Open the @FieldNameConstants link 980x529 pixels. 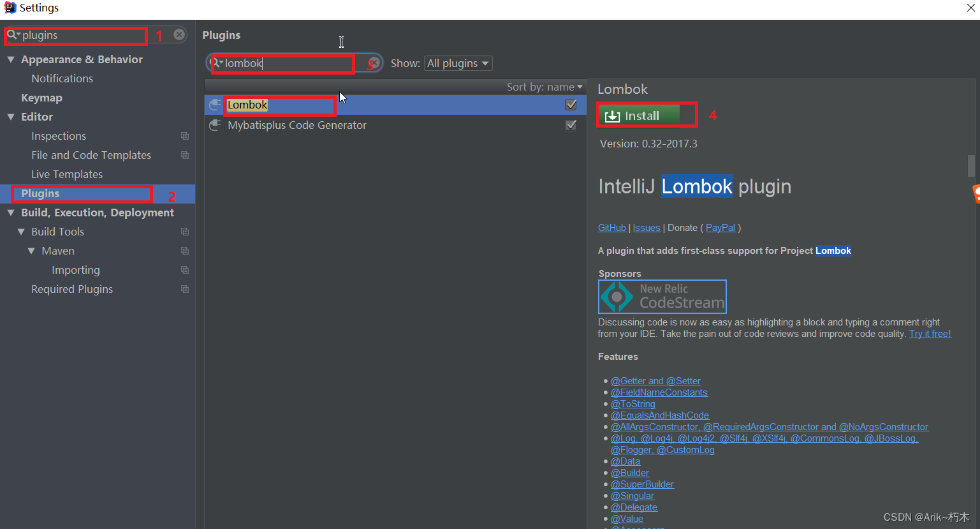659,392
